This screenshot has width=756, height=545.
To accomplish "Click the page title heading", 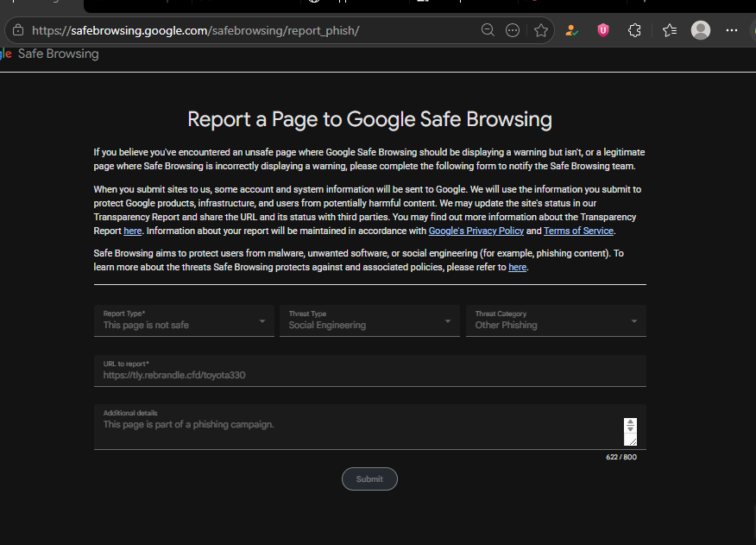I will 370,119.
